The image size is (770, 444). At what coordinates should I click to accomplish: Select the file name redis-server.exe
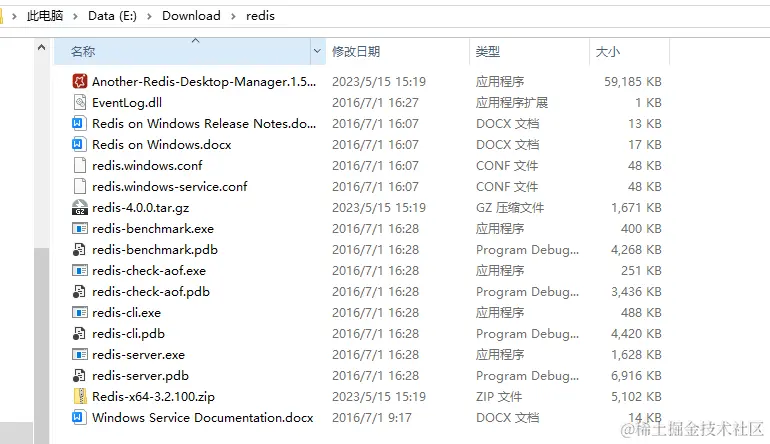138,355
